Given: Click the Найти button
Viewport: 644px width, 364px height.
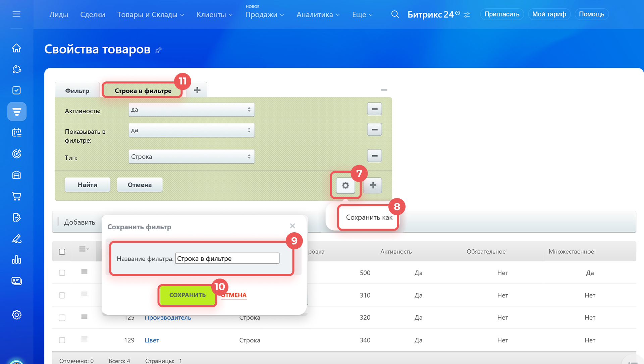Looking at the screenshot, I should 87,185.
